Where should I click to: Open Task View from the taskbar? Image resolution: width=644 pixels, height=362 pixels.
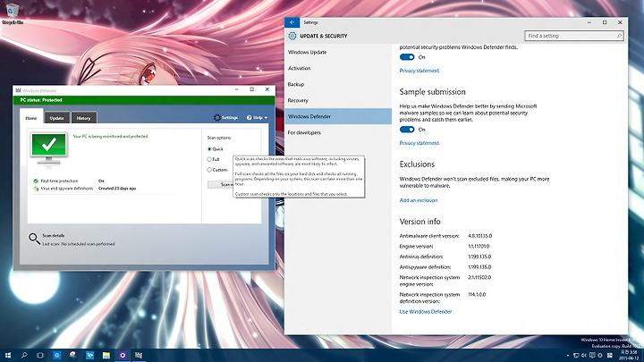point(40,355)
